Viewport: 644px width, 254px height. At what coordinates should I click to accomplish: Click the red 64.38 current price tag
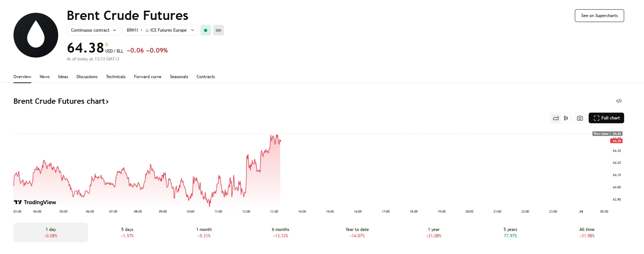pos(617,141)
